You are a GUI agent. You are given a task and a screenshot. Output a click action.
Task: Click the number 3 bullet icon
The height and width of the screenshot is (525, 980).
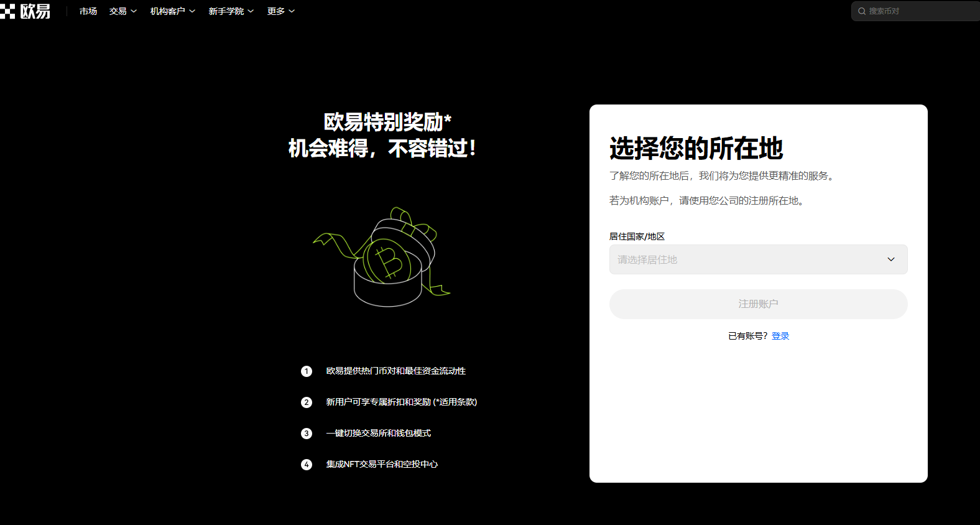pyautogui.click(x=307, y=434)
